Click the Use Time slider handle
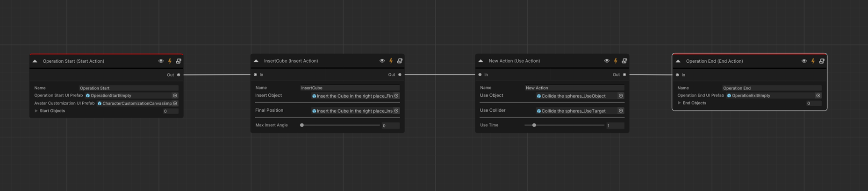 point(534,125)
